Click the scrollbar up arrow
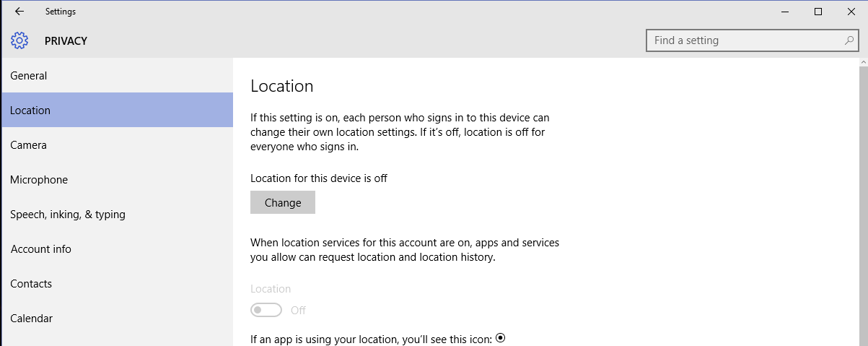Screen dimensions: 868x346 [x=862, y=62]
